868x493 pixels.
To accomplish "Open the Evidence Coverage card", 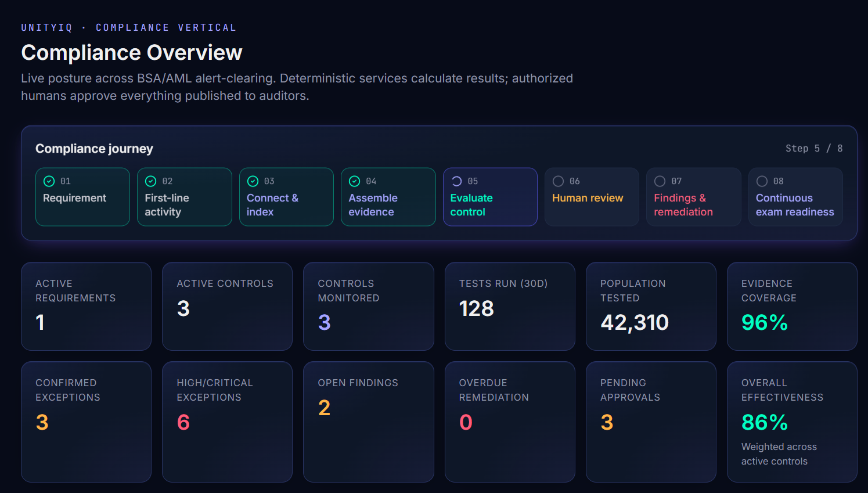I will [792, 306].
